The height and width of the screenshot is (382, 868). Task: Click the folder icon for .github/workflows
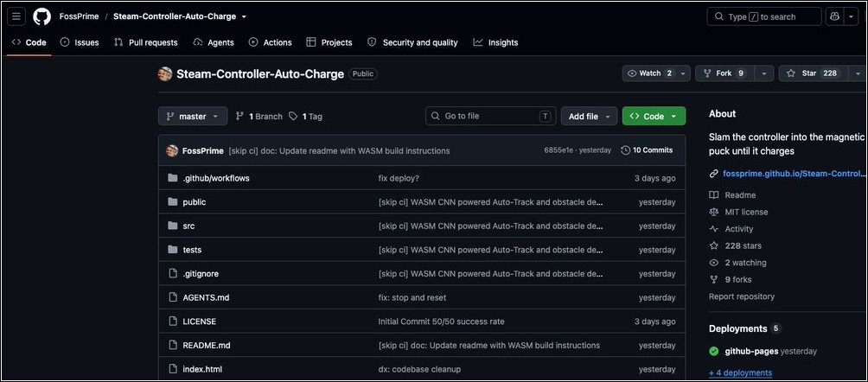click(173, 178)
